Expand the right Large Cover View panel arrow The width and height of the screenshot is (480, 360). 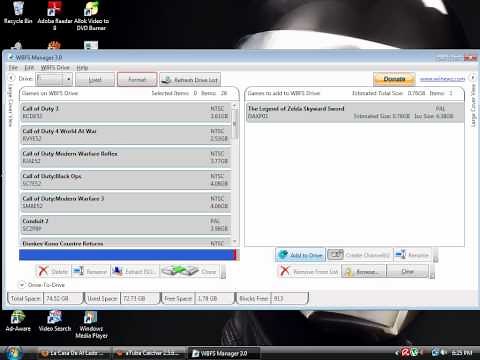[472, 78]
